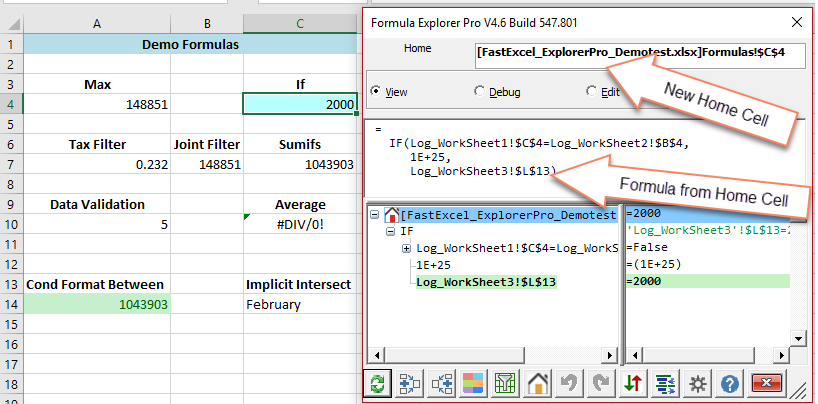
Task: Select the IF tree item
Action: point(406,231)
